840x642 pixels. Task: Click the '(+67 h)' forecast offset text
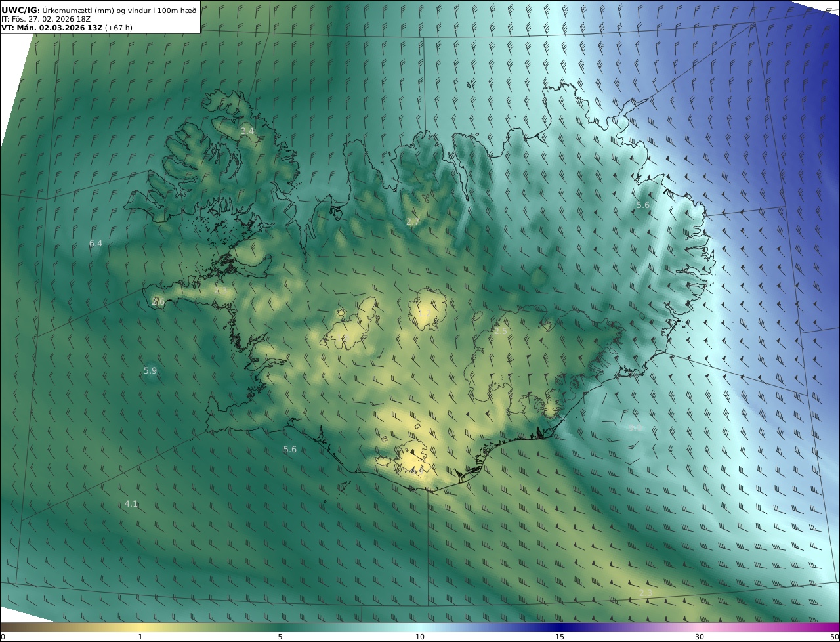coord(119,28)
